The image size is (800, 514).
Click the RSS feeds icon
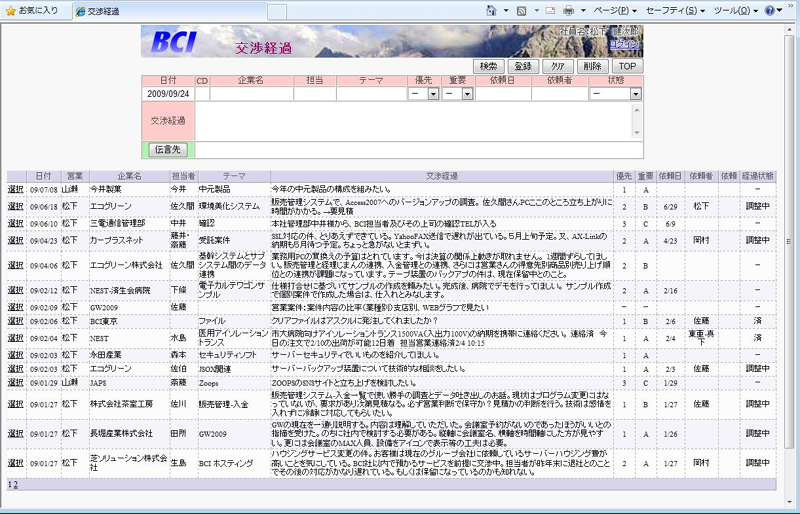[x=521, y=10]
